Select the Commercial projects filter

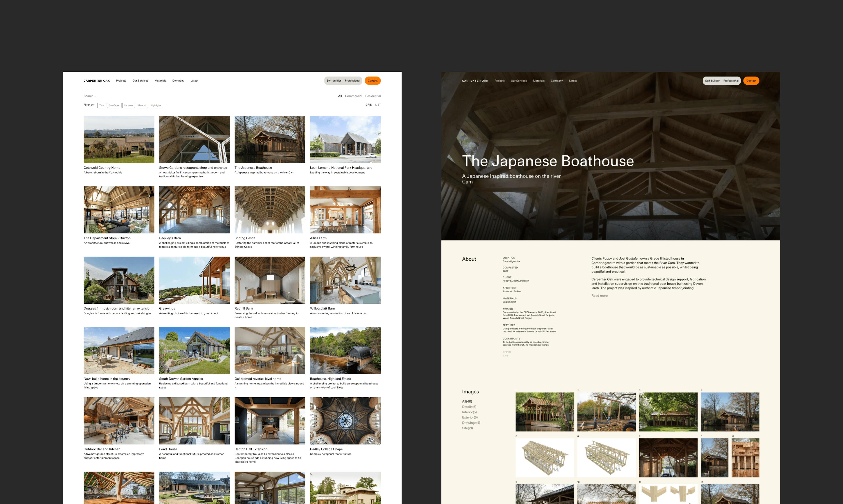[x=353, y=96]
